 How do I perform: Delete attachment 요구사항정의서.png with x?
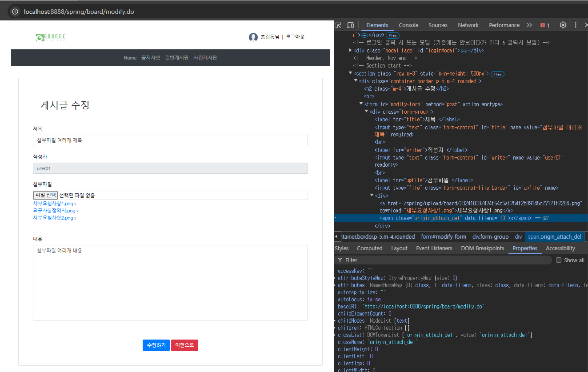pyautogui.click(x=77, y=211)
